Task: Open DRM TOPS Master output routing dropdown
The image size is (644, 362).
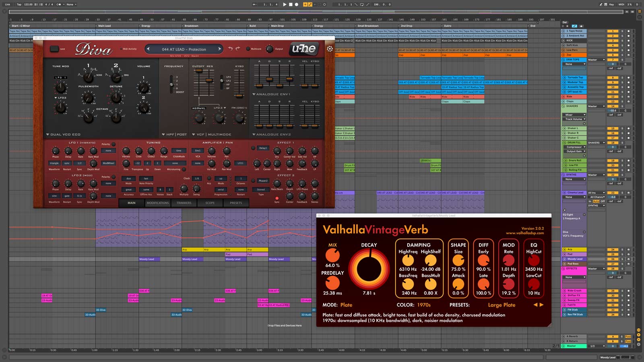Action: tap(596, 60)
